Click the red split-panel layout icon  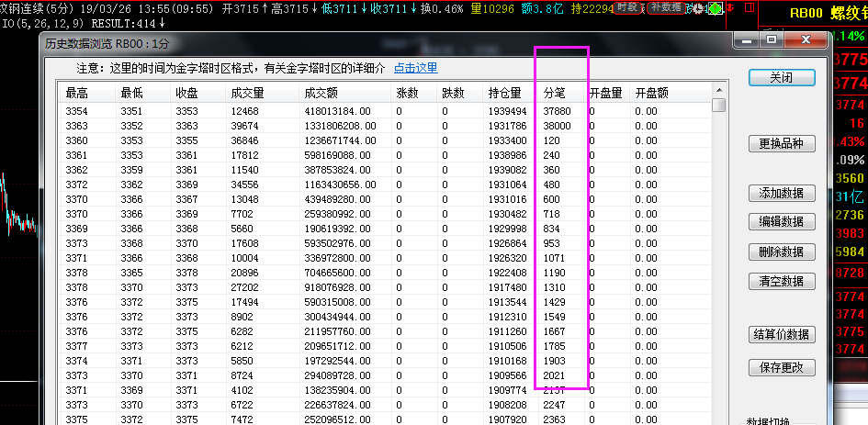point(750,7)
